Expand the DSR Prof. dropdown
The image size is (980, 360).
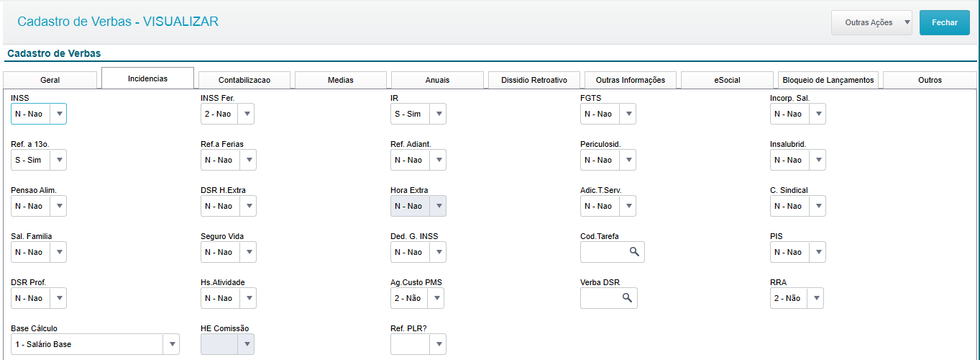pos(39,298)
